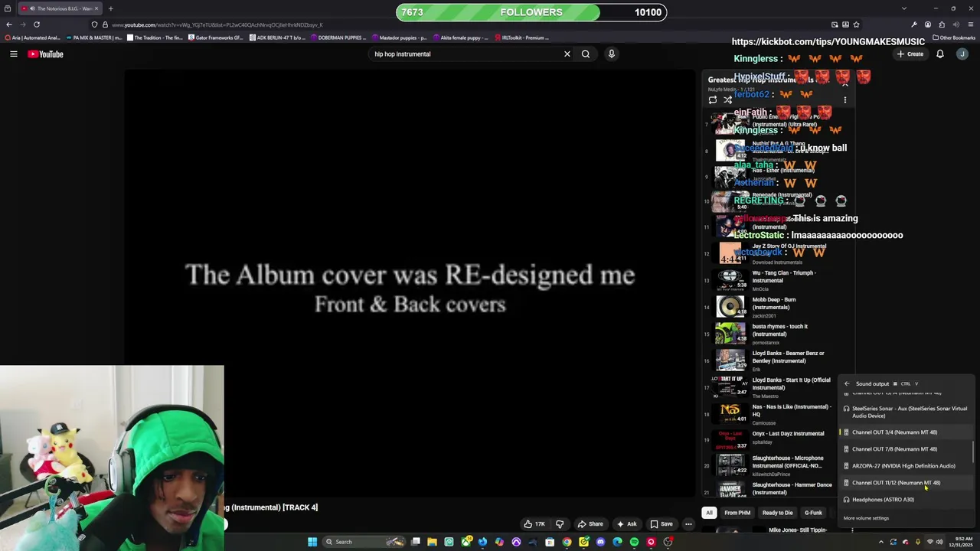Viewport: 980px width, 551px height.
Task: Show hidden system tray icons
Action: pos(881,542)
